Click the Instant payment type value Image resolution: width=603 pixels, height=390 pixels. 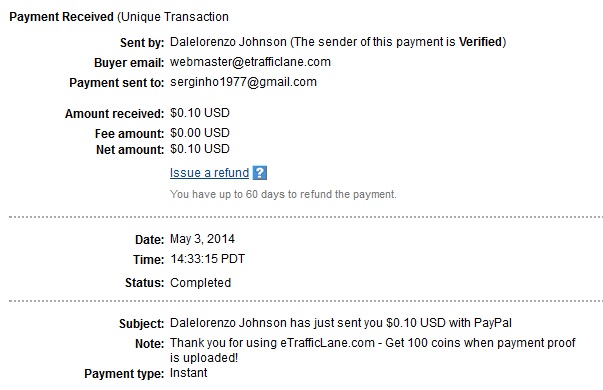click(188, 373)
